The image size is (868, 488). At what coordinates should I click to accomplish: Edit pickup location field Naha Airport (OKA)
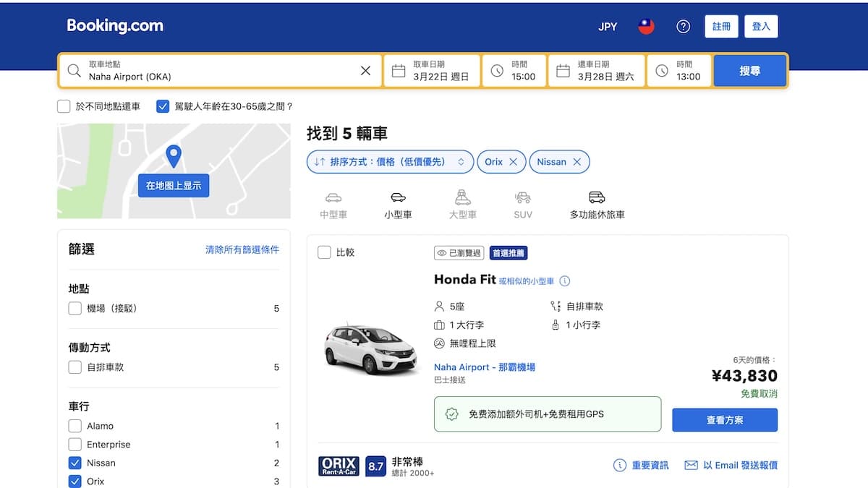[220, 71]
